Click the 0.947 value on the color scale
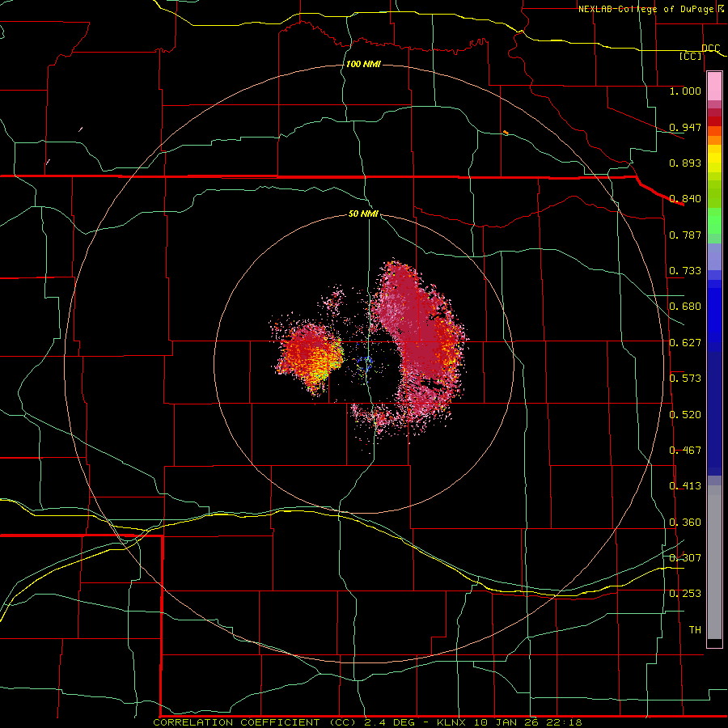 (x=685, y=127)
